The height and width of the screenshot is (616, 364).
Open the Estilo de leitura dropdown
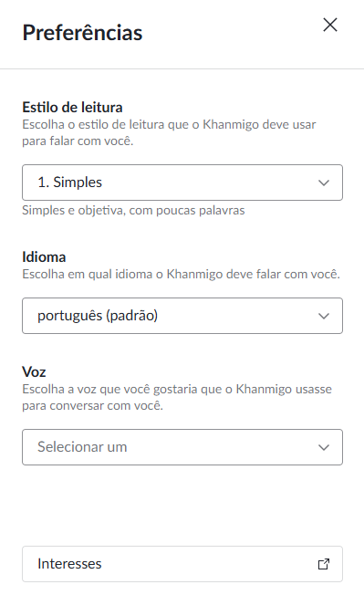pos(182,183)
